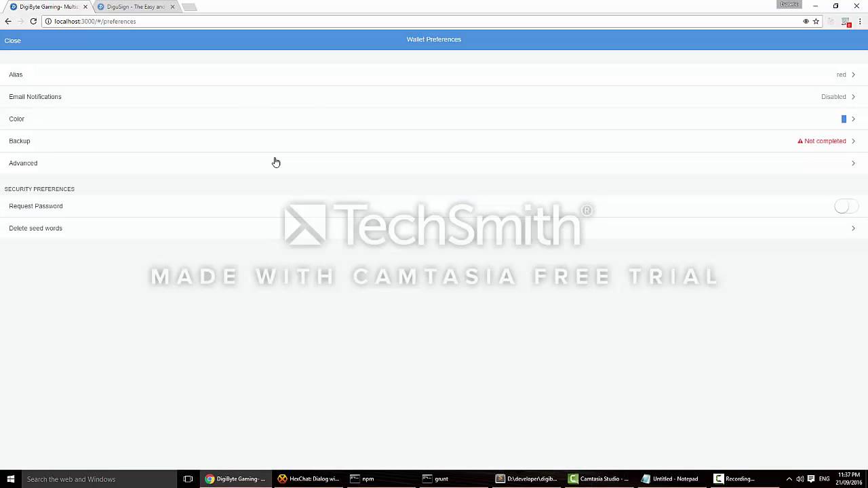Switch to the npm console window
The image size is (868, 488).
pyautogui.click(x=381, y=479)
